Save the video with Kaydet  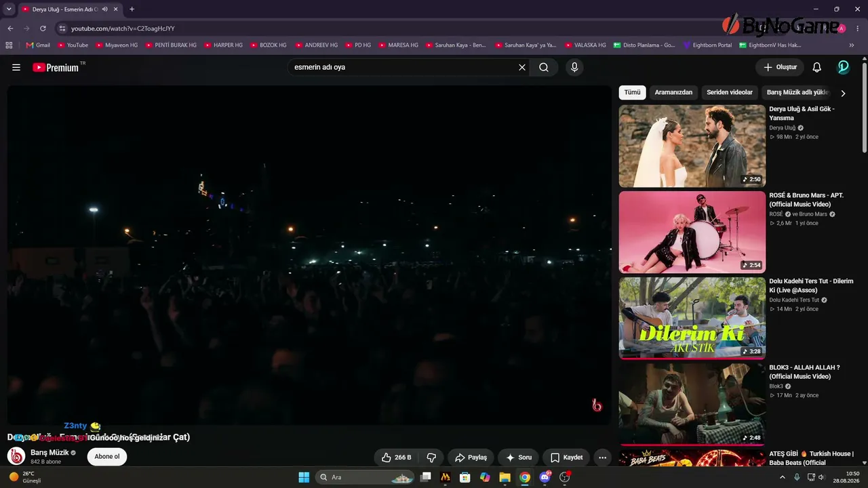pos(566,457)
